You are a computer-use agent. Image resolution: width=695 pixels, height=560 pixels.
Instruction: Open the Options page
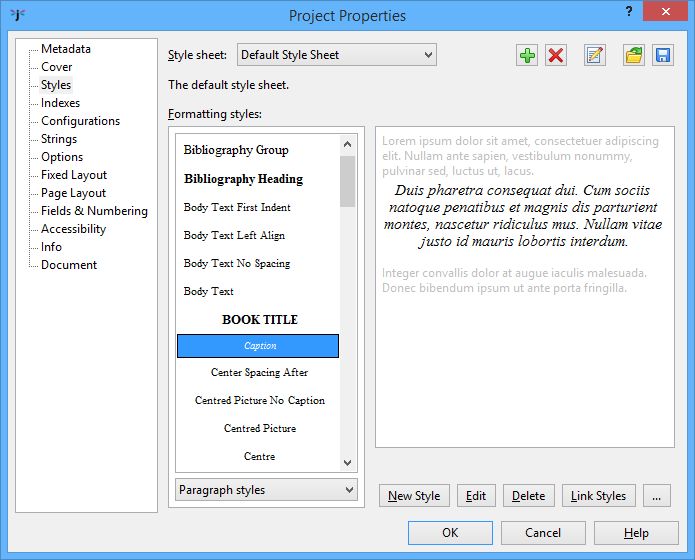(x=62, y=157)
